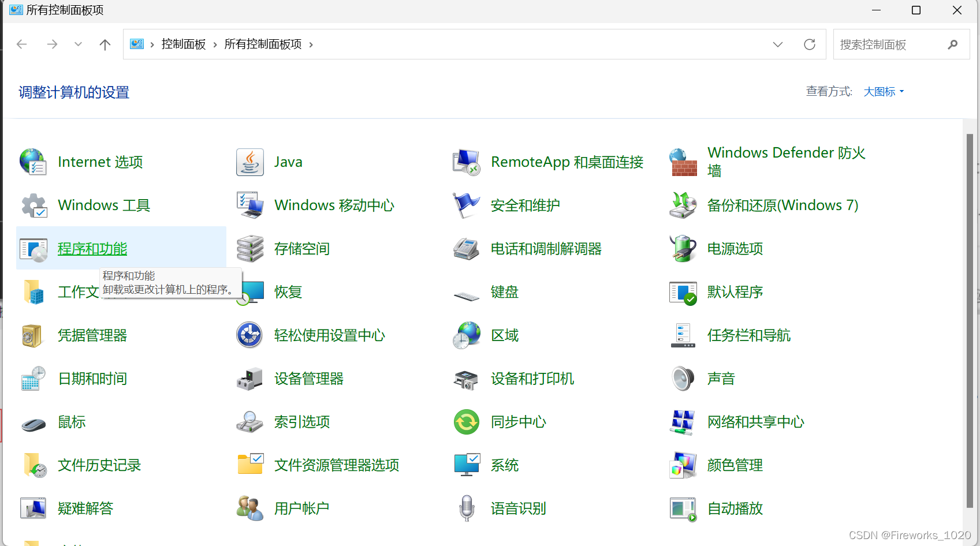Click the 自动播放 icon
The height and width of the screenshot is (546, 980).
683,508
